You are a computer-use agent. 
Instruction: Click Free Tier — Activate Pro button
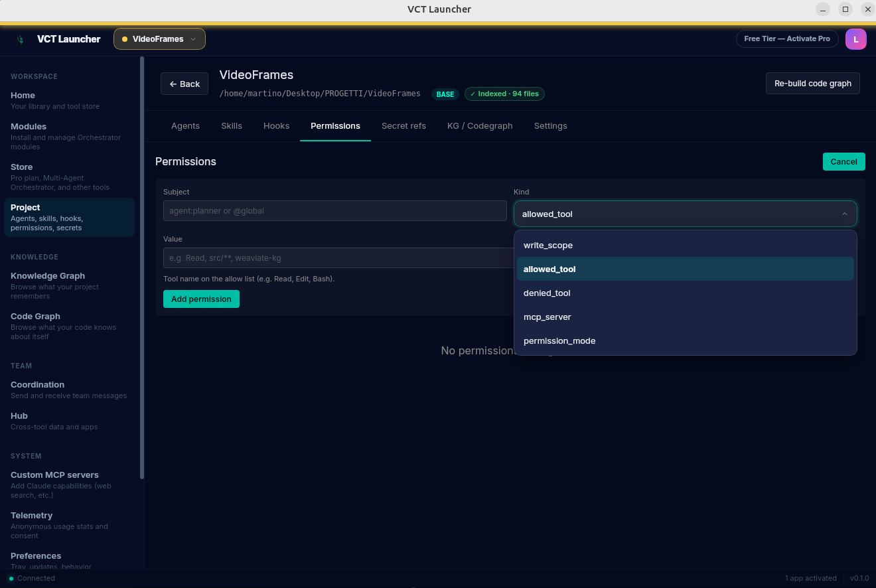point(787,39)
